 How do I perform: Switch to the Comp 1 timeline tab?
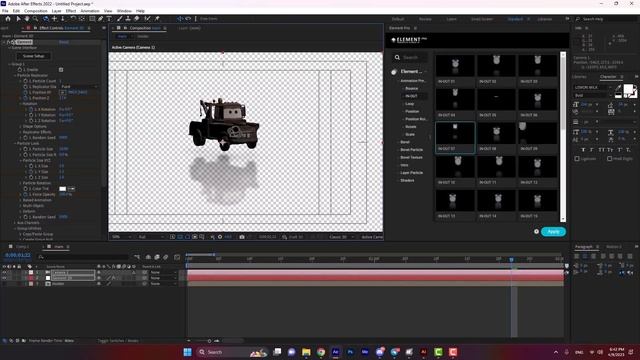click(22, 247)
